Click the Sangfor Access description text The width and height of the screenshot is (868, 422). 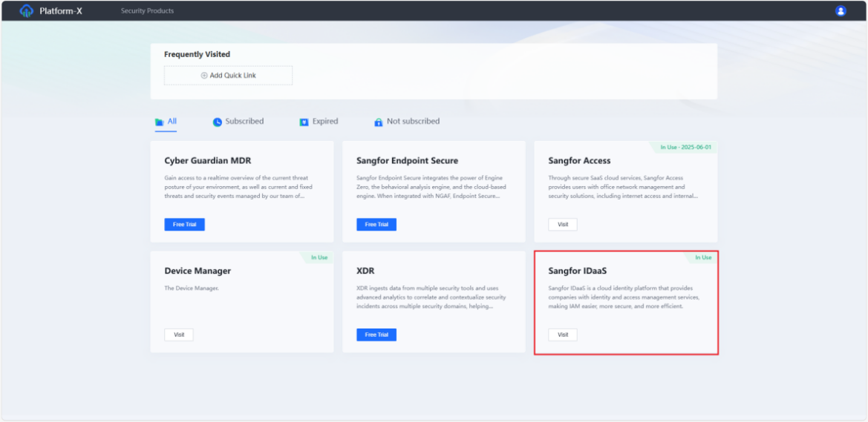pyautogui.click(x=624, y=187)
